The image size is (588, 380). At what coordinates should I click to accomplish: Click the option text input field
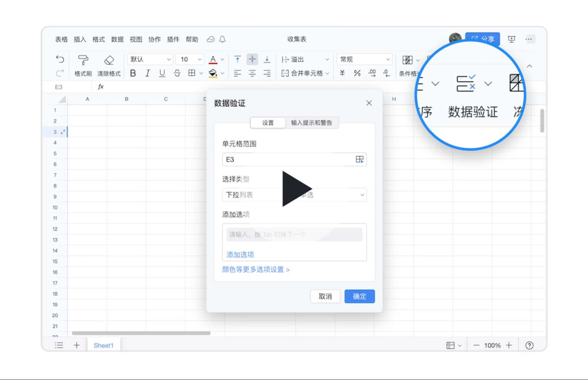[x=294, y=234]
